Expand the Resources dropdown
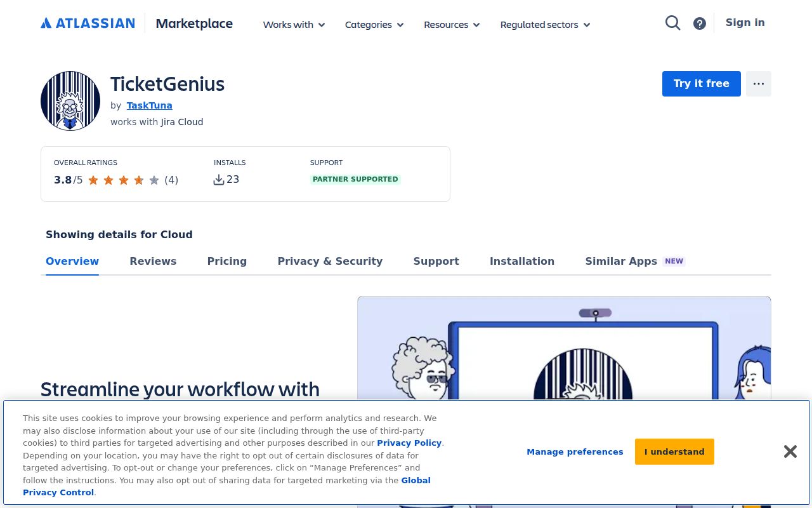 (452, 25)
